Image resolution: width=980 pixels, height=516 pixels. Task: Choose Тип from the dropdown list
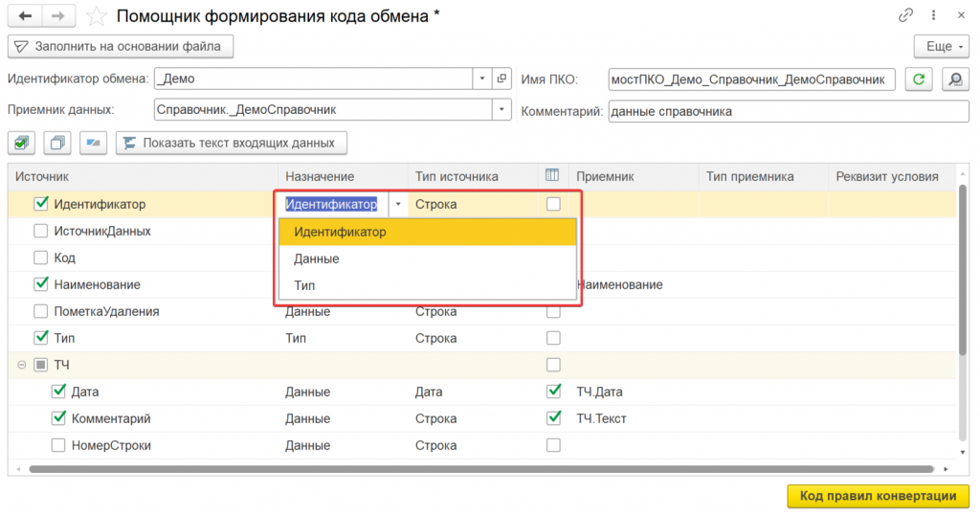[x=305, y=285]
